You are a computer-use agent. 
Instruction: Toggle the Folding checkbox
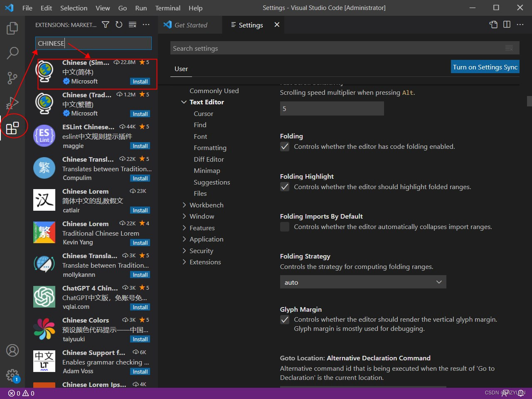tap(285, 146)
